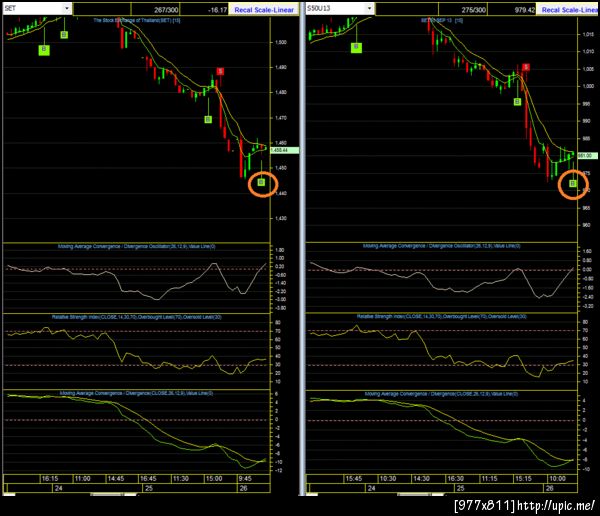The width and height of the screenshot is (600, 516).
Task: Click Recal Scale-Linear on SET chart
Action: [x=264, y=10]
